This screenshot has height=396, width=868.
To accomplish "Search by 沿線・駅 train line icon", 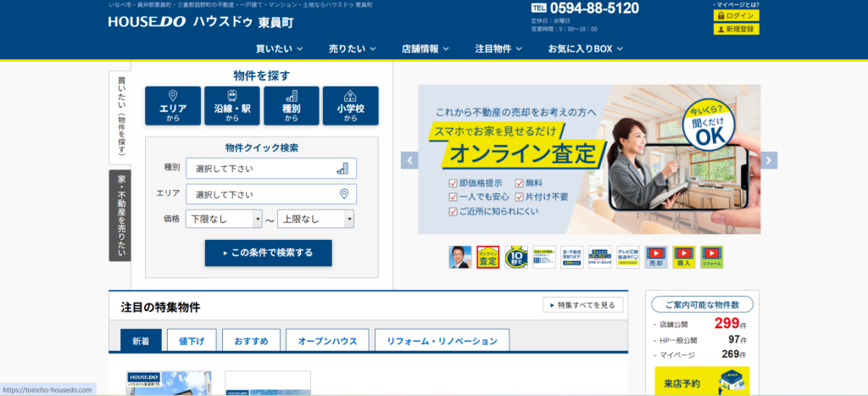I will (x=232, y=106).
